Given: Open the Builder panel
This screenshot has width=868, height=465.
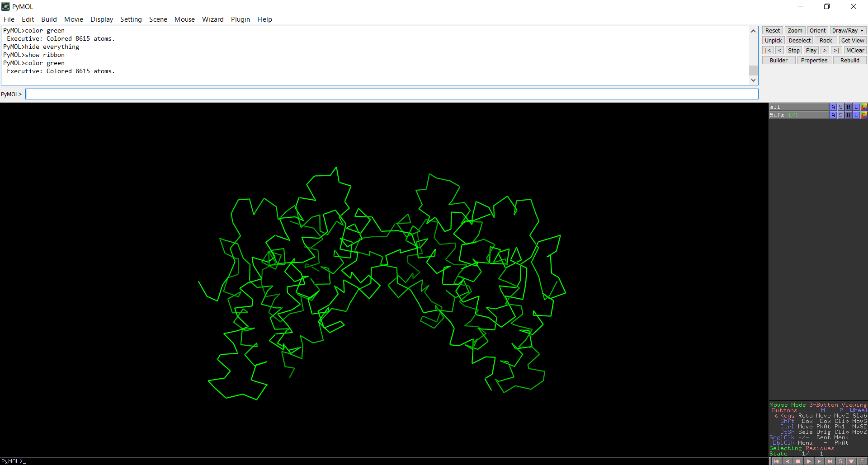Looking at the screenshot, I should pos(779,61).
